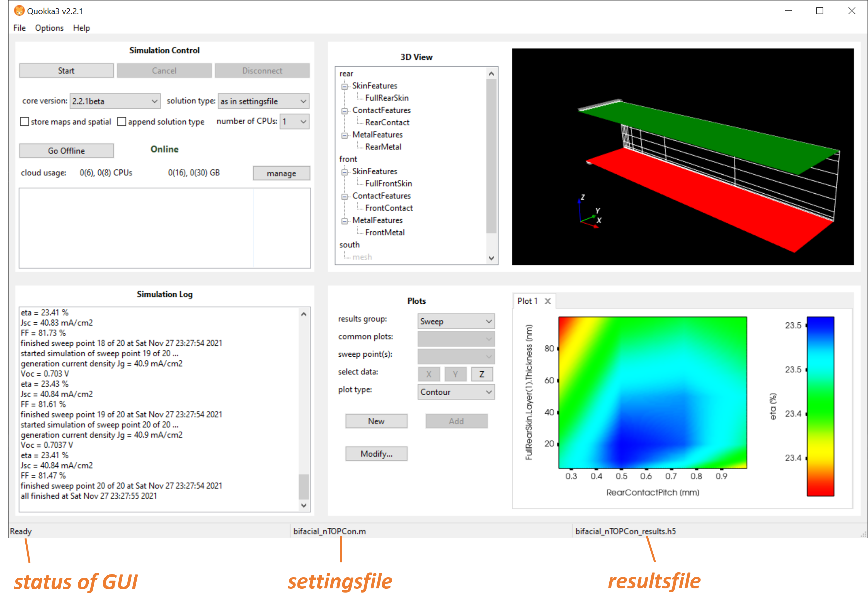Click the Simulation Log scroll-down arrow
Viewport: 868px width, 609px height.
click(x=304, y=505)
